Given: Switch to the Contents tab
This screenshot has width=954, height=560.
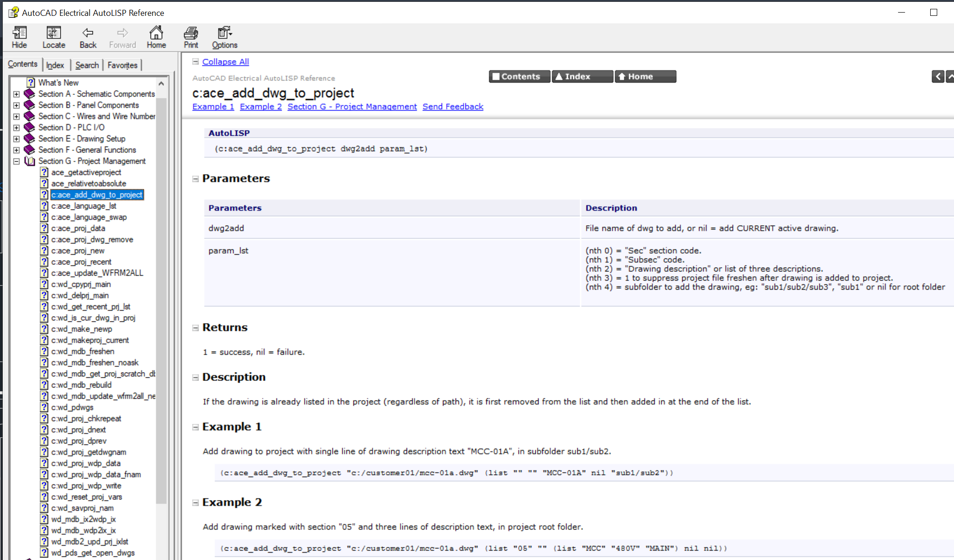Looking at the screenshot, I should tap(22, 64).
